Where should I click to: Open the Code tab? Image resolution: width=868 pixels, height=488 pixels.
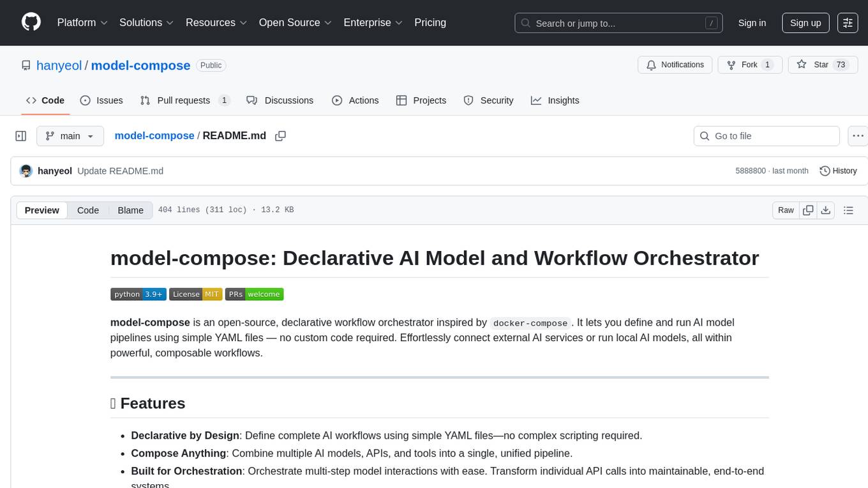tap(45, 100)
